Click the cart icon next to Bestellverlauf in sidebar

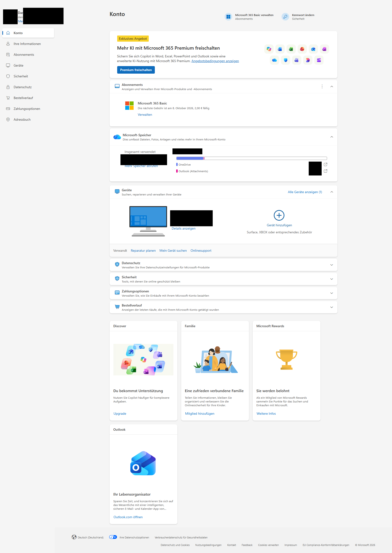8,98
